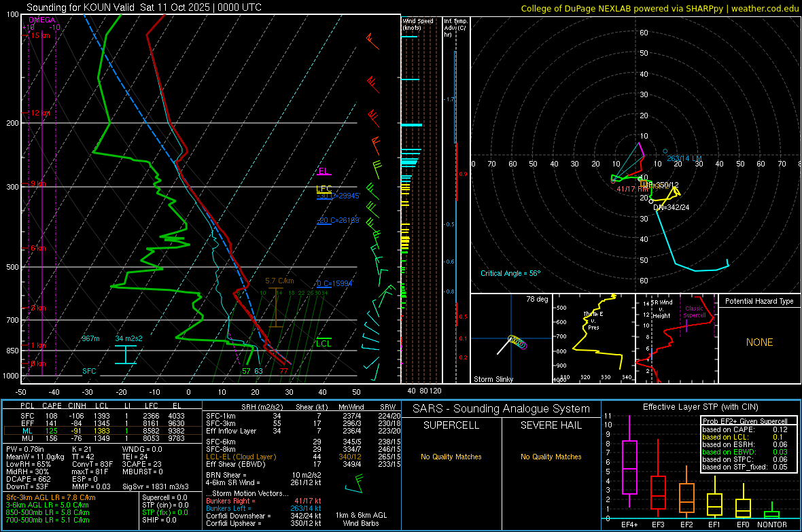Open the weather.cod.edu NEXLAB credit text
Viewport: 802px width, 532px height.
pyautogui.click(x=660, y=8)
